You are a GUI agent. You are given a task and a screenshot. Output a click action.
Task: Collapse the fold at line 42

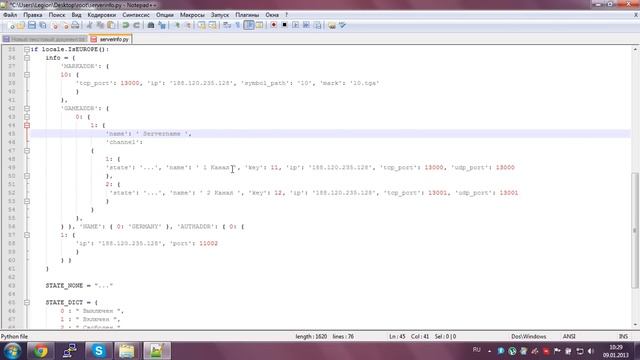pyautogui.click(x=27, y=108)
